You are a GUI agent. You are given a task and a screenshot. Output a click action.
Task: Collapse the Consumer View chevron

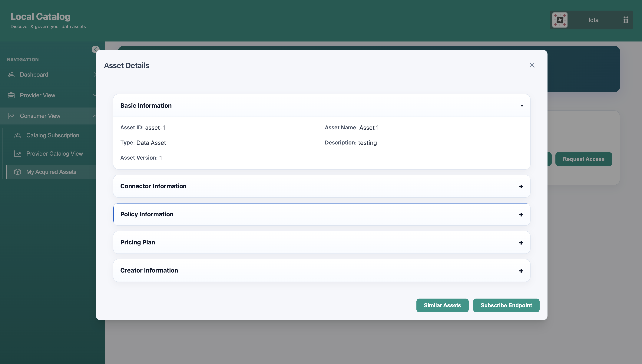coord(94,116)
